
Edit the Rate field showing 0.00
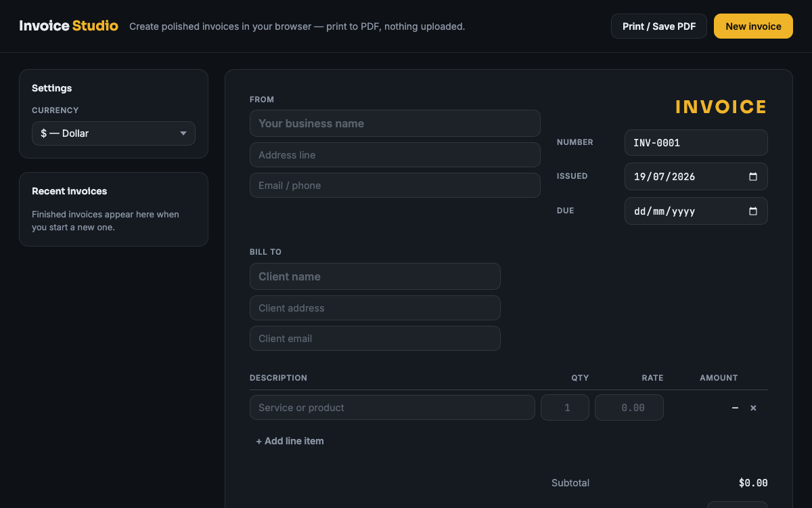click(x=629, y=408)
